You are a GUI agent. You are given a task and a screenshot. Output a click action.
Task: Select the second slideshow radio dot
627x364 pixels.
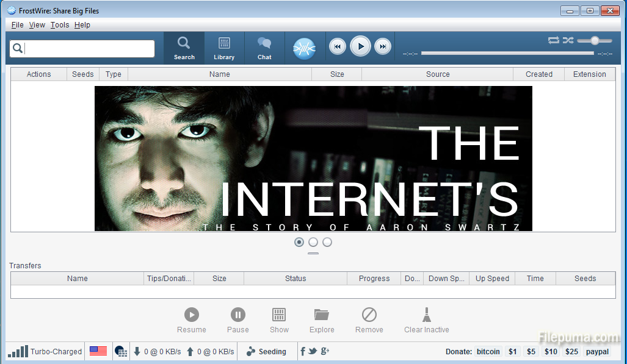313,242
